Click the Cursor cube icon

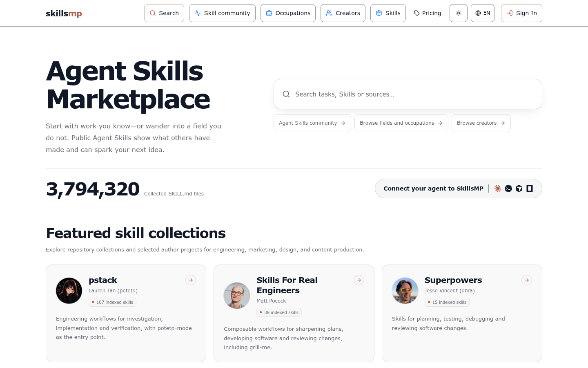[519, 188]
